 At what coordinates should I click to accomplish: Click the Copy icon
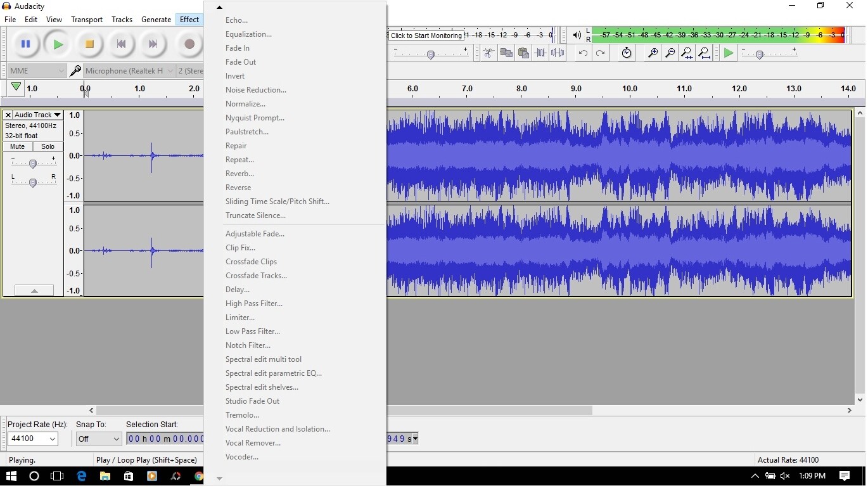point(506,53)
